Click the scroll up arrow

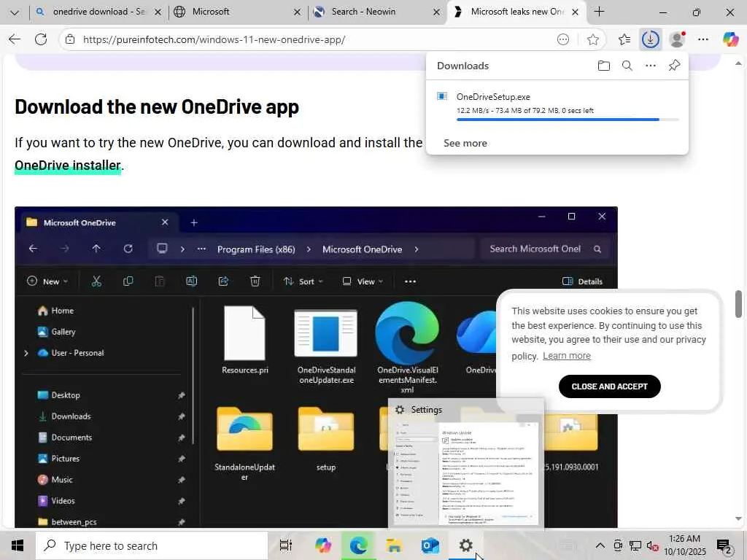(x=738, y=63)
